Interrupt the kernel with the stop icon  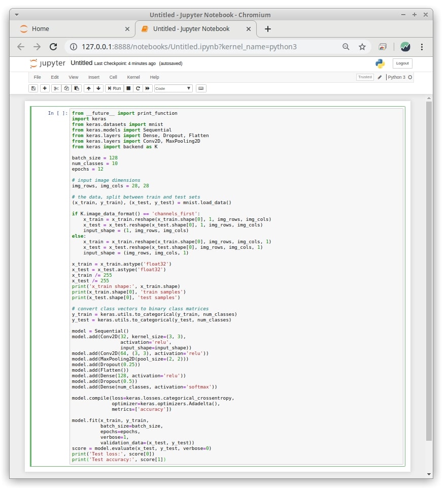click(128, 88)
